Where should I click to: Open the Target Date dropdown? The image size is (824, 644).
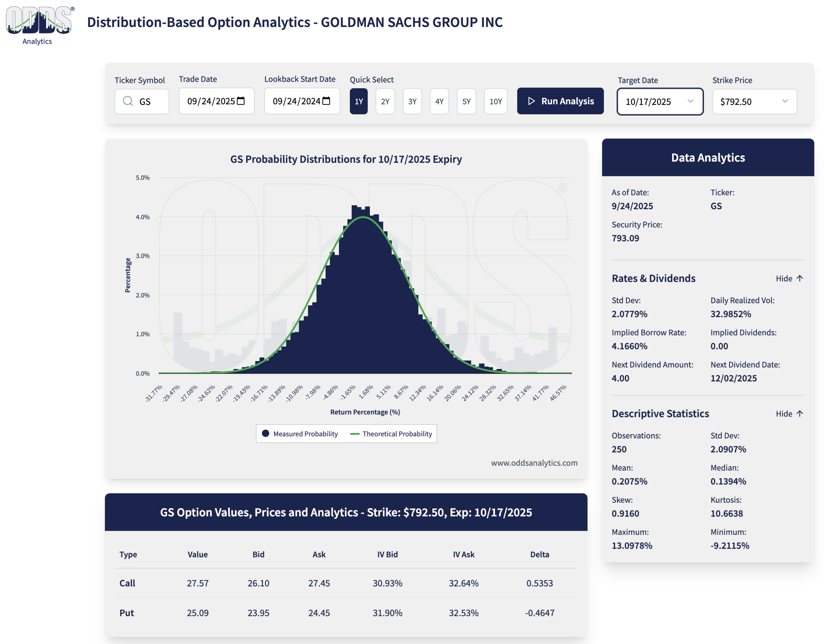point(660,101)
